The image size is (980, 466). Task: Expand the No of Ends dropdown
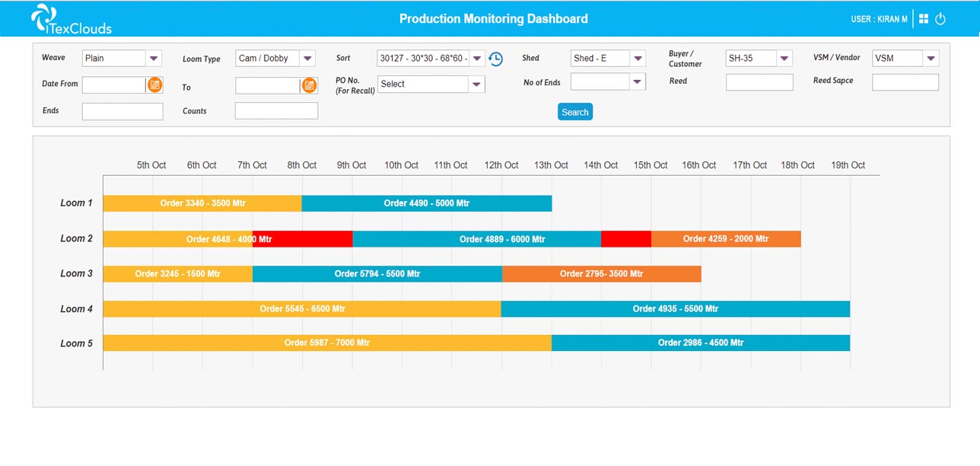[x=637, y=81]
